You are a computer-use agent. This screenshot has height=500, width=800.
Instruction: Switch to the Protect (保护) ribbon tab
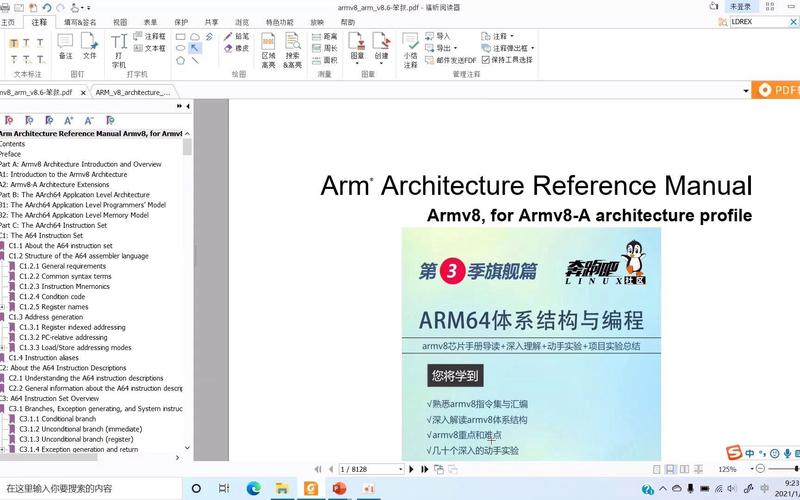click(181, 22)
